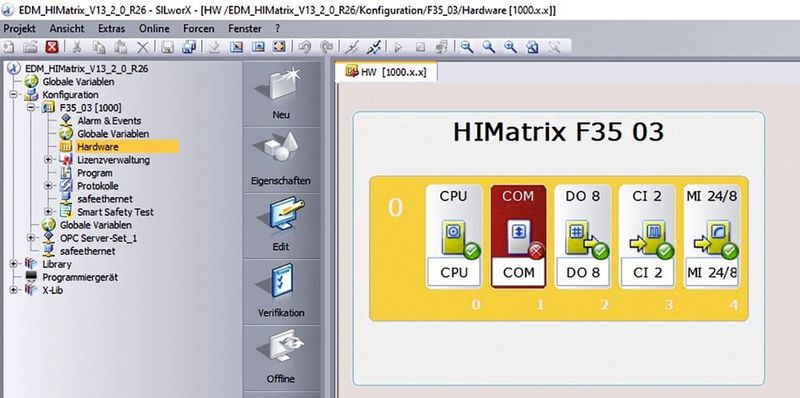
Task: Click the paste clipboard toolbar icon
Action: tap(120, 47)
